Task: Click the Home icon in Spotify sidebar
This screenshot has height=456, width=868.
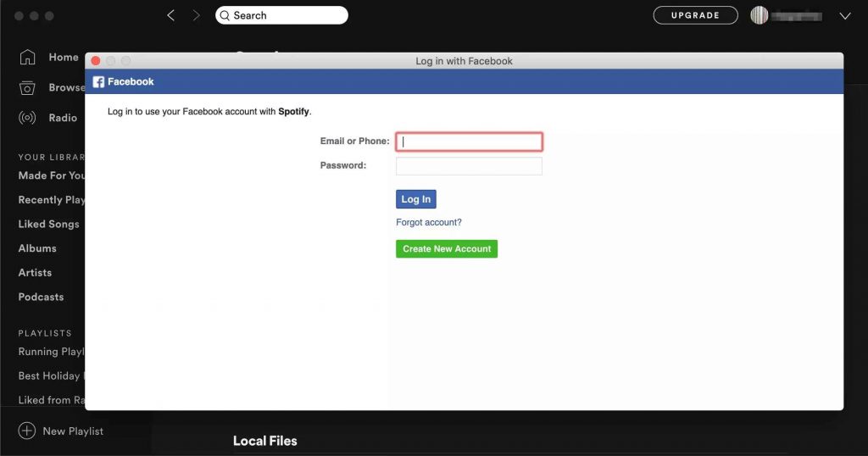Action: [27, 57]
